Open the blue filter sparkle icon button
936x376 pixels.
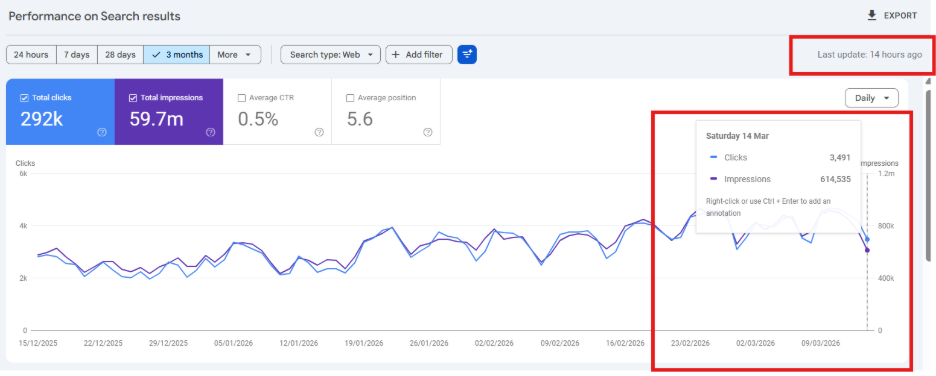coord(467,54)
